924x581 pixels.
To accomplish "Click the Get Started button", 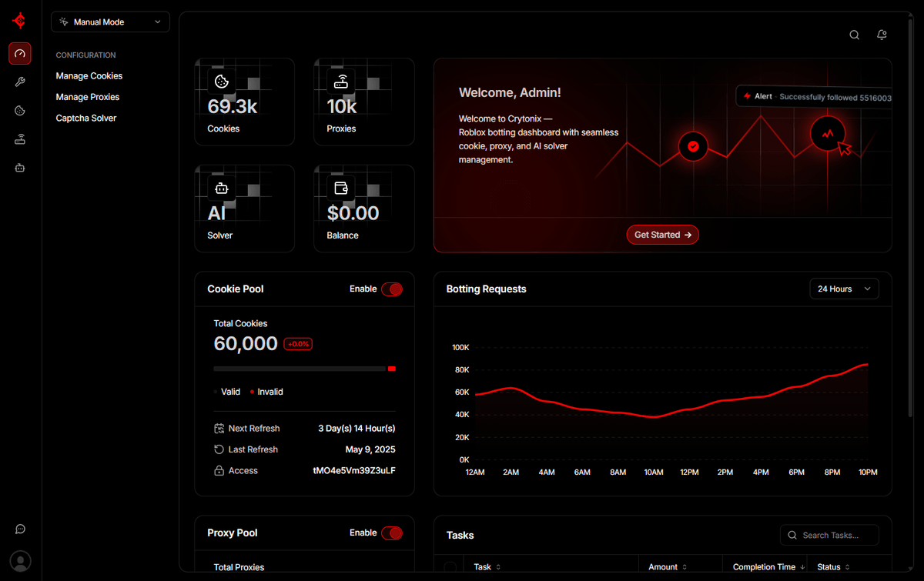I will [x=662, y=235].
